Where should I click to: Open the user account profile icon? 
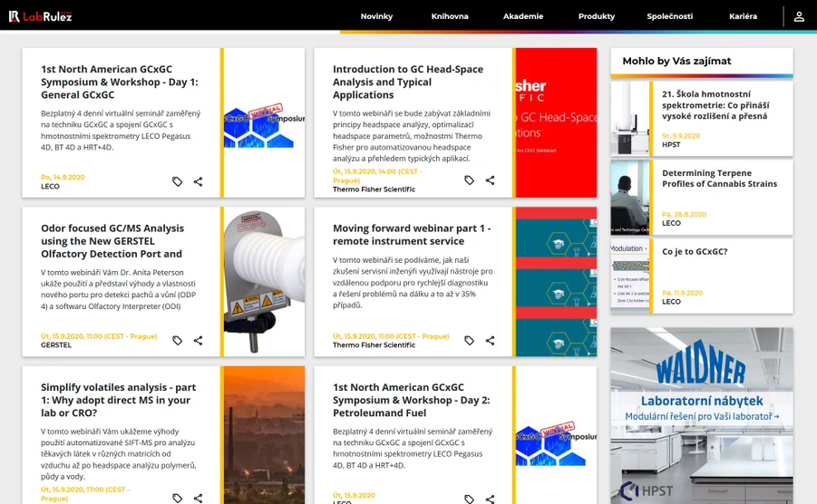(x=799, y=16)
